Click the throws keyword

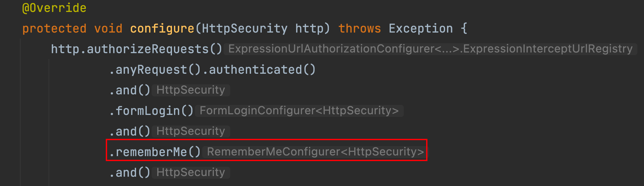coord(359,29)
